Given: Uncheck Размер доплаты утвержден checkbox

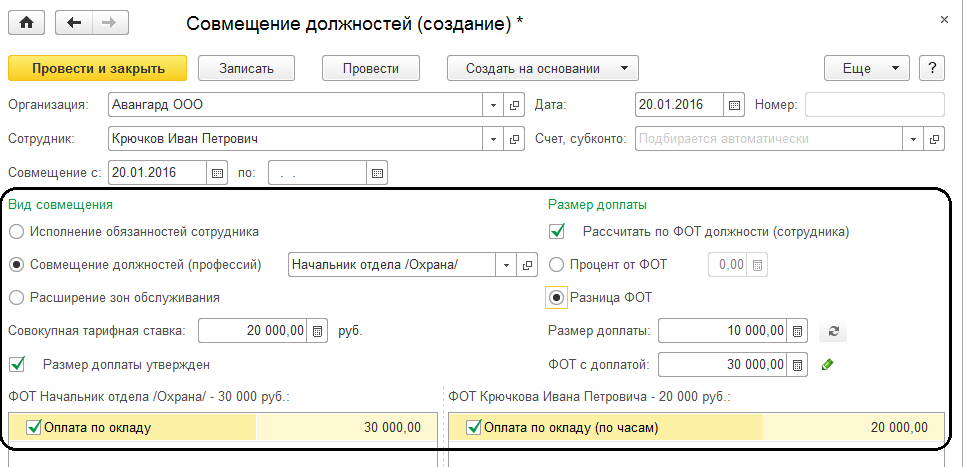Looking at the screenshot, I should [16, 363].
